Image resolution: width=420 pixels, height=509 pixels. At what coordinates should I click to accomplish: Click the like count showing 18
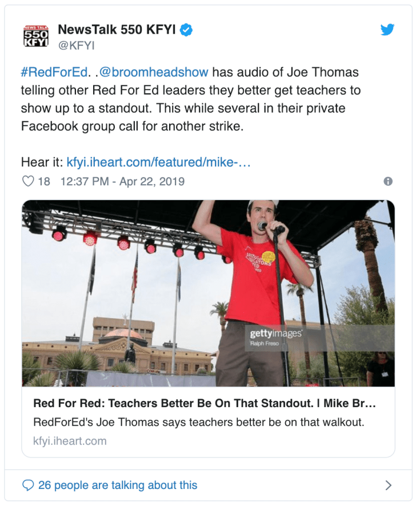45,180
